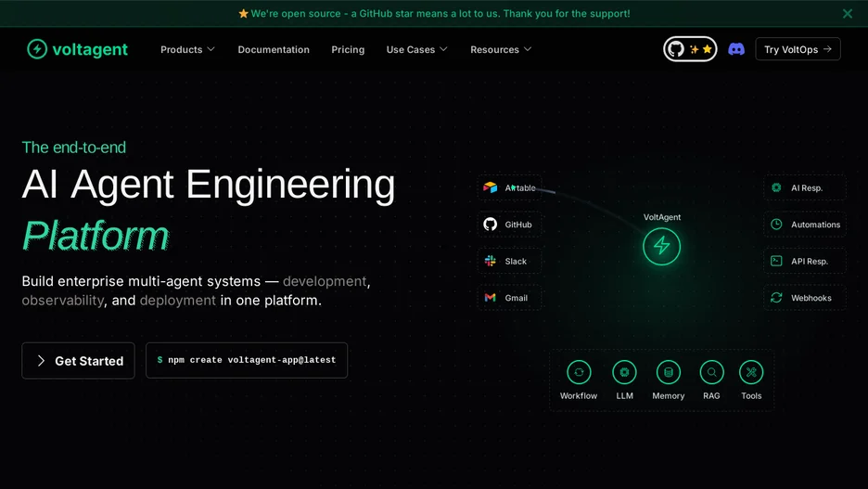
Task: Dismiss the open source announcement banner
Action: coord(847,13)
